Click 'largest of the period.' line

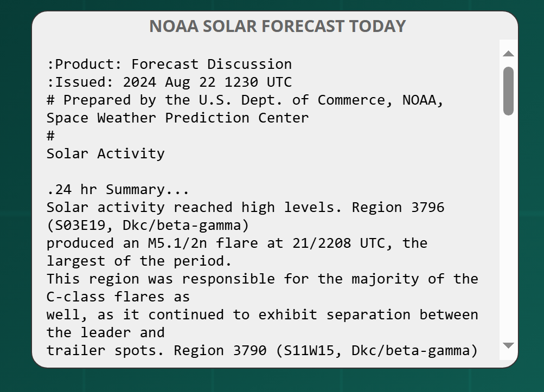tap(139, 261)
